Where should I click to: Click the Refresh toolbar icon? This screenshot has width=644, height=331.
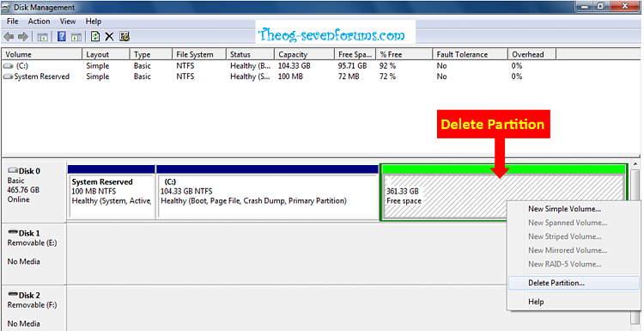95,37
